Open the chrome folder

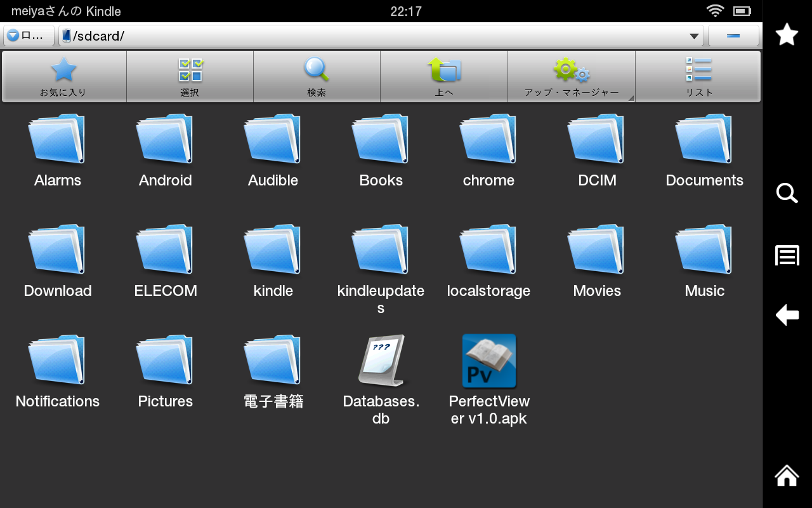(489, 150)
